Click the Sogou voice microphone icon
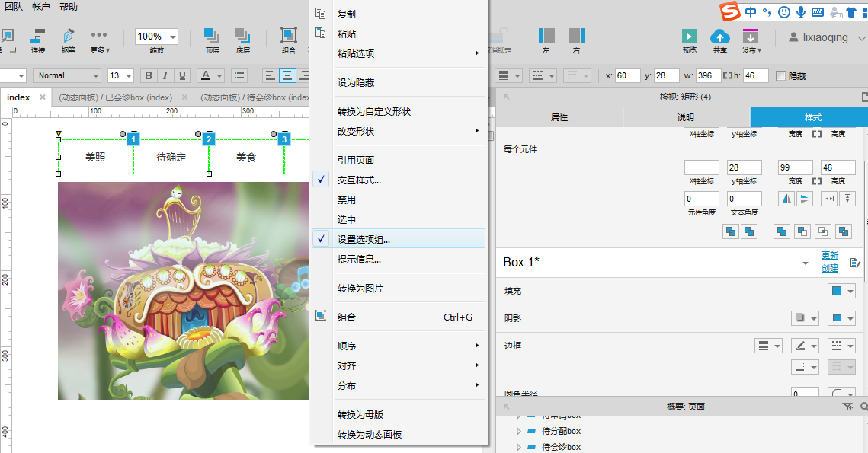 800,11
